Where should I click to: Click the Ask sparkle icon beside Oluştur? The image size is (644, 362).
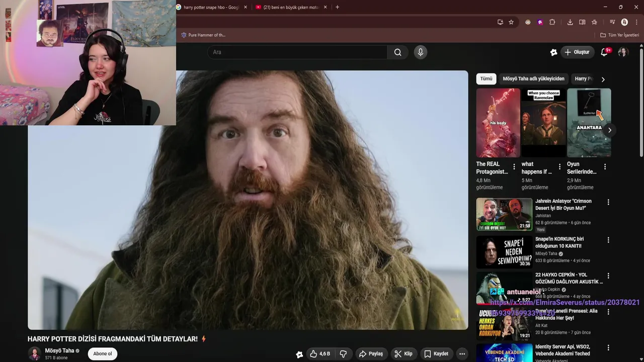click(553, 52)
